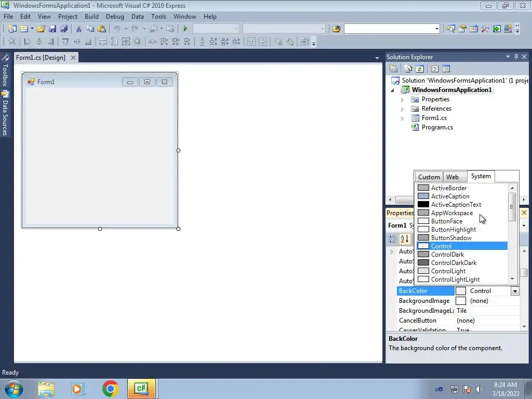Refresh the Solution Explorer
This screenshot has width=532, height=399.
pyautogui.click(x=420, y=69)
